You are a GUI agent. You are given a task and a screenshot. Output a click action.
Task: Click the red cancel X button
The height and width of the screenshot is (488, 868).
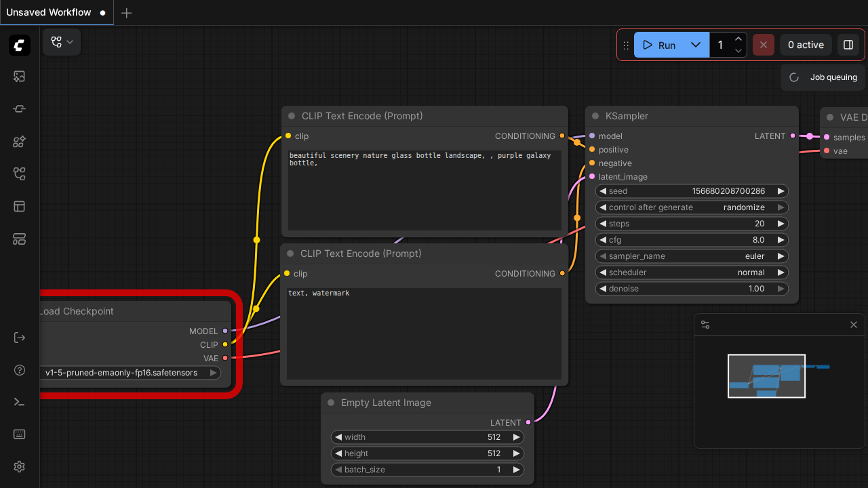[763, 45]
